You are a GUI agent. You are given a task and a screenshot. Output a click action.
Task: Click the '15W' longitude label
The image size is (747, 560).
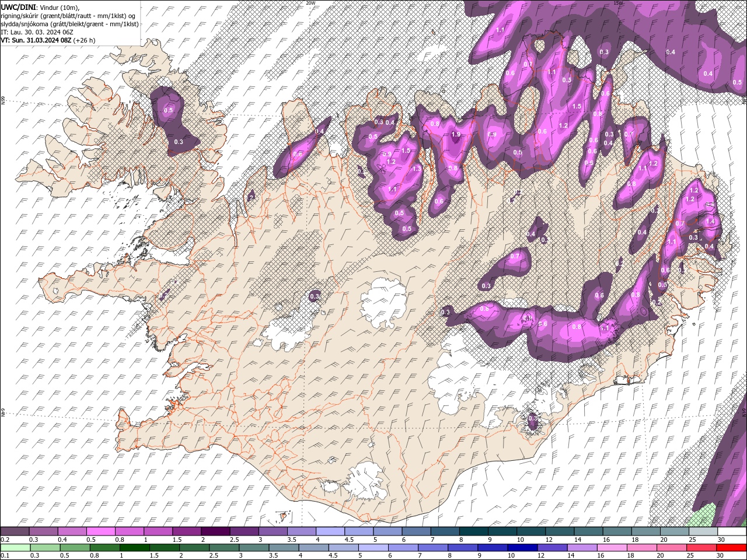point(619,3)
